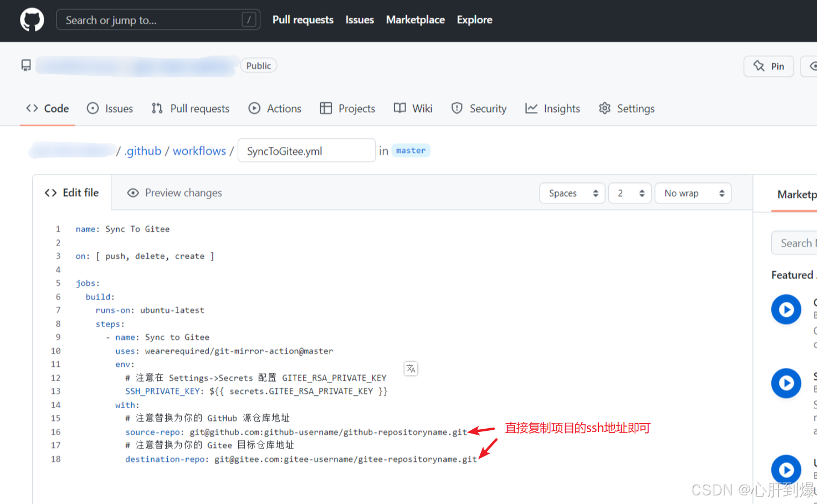Click the pin icon in Pin button

[x=759, y=66]
